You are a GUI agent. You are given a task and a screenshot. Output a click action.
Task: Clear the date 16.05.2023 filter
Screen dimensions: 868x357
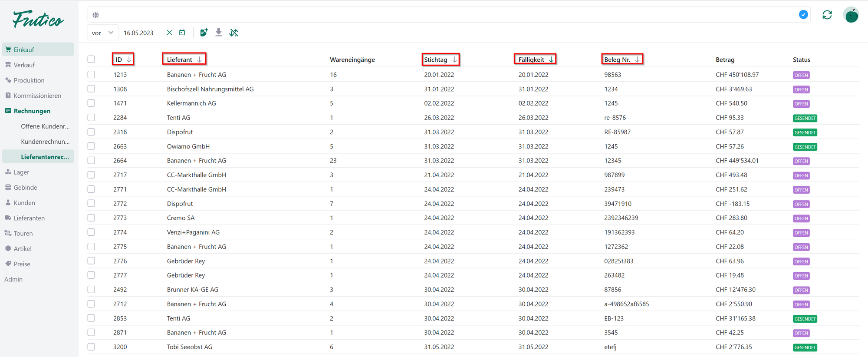click(169, 33)
